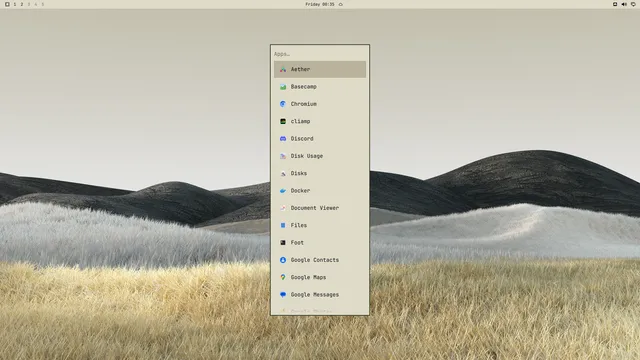Launch the Foot terminal icon
This screenshot has width=640, height=360.
tap(283, 242)
